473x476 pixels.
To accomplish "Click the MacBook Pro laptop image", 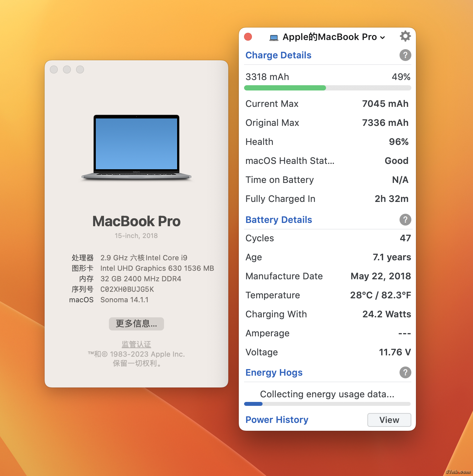I will pyautogui.click(x=136, y=148).
